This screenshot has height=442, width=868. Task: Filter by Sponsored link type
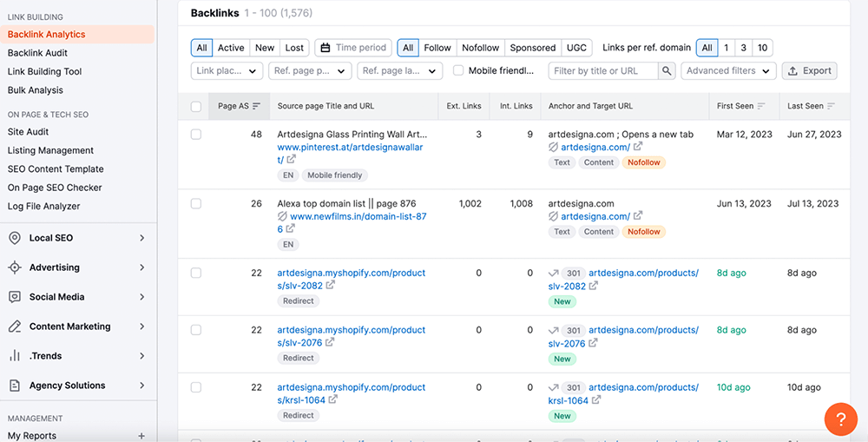pos(533,48)
